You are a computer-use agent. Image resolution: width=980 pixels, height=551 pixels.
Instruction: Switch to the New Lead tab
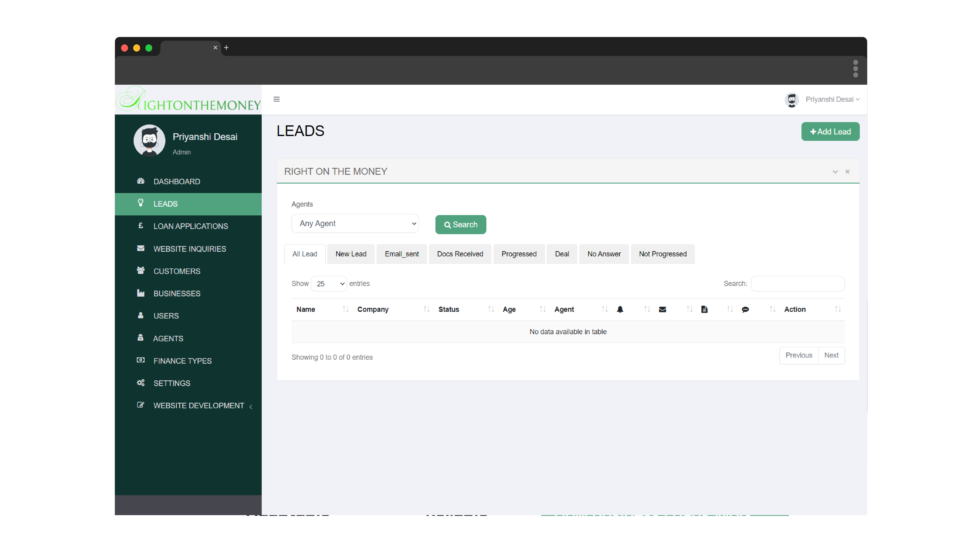click(x=351, y=254)
